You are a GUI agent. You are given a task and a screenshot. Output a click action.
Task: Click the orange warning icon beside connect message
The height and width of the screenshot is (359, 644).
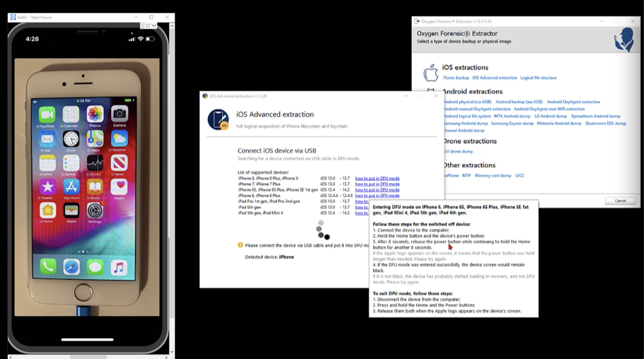240,245
